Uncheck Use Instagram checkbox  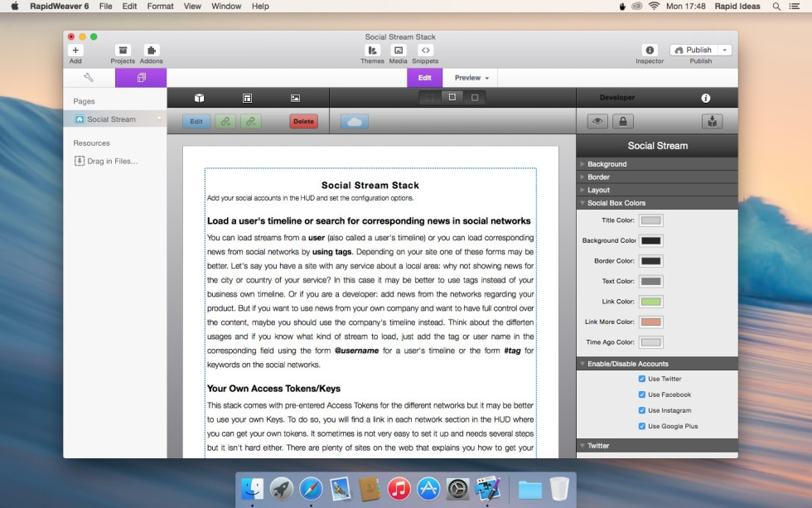click(x=642, y=410)
